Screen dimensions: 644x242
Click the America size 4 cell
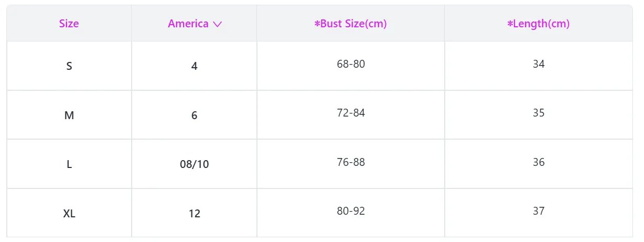tap(195, 67)
